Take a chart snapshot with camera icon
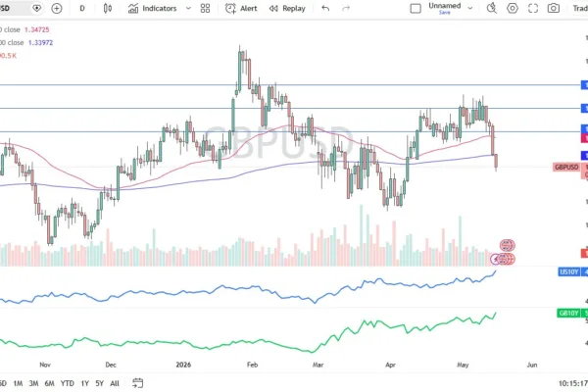The height and width of the screenshot is (392, 588). [x=553, y=8]
